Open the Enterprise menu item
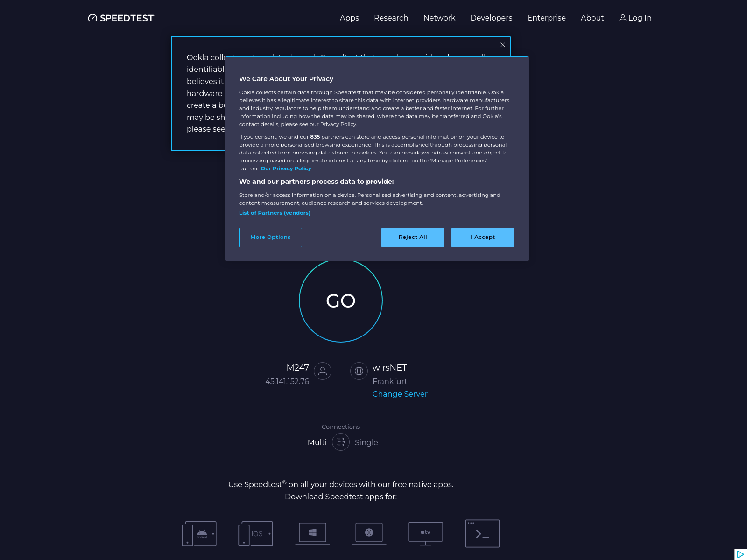This screenshot has height=560, width=747. pyautogui.click(x=546, y=18)
